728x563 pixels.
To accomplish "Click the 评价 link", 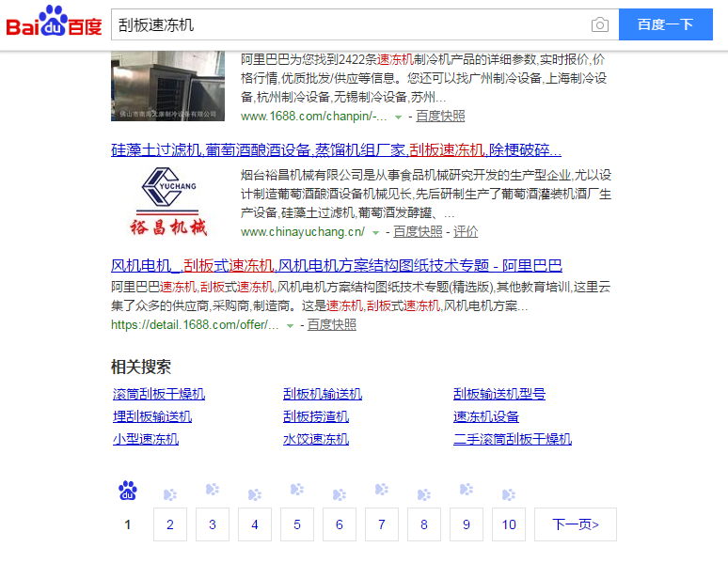I will [466, 231].
